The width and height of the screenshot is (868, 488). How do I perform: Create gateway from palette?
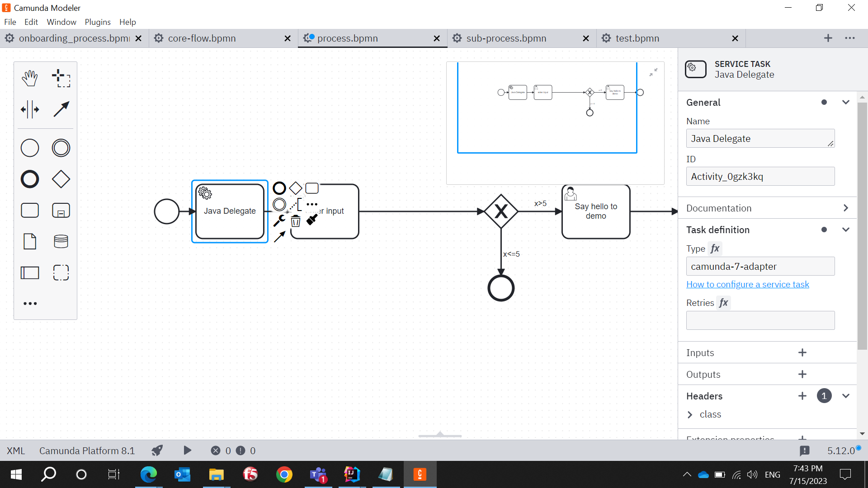tap(61, 179)
